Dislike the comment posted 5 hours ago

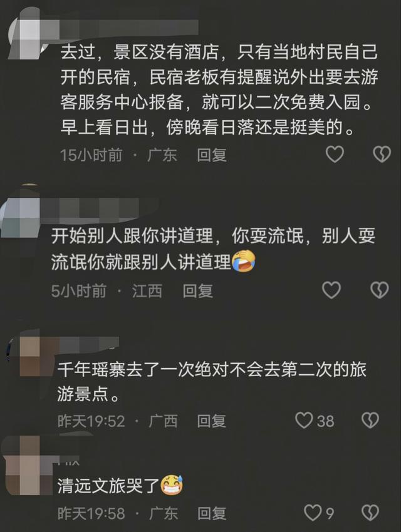pos(379,290)
